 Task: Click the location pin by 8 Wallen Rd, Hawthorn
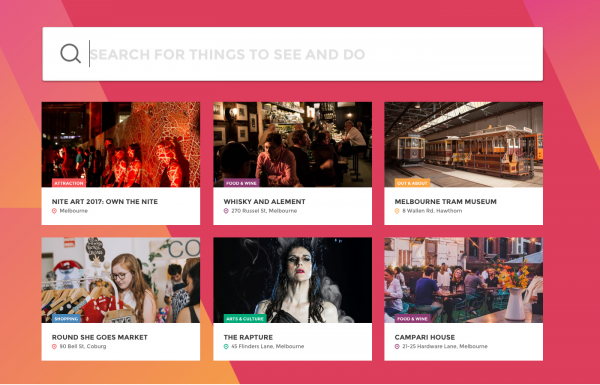[397, 211]
